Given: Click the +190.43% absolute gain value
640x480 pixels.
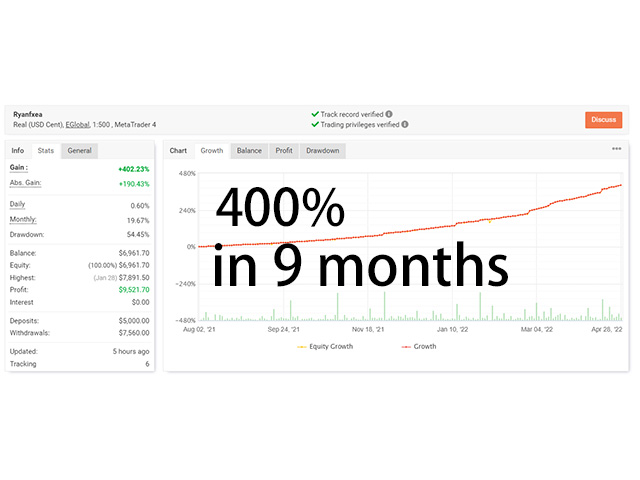Looking at the screenshot, I should pyautogui.click(x=134, y=184).
